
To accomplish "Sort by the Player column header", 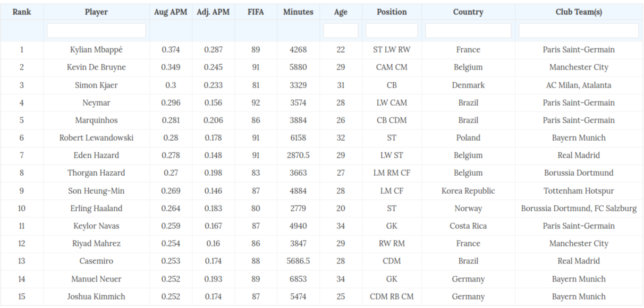I will pos(96,12).
